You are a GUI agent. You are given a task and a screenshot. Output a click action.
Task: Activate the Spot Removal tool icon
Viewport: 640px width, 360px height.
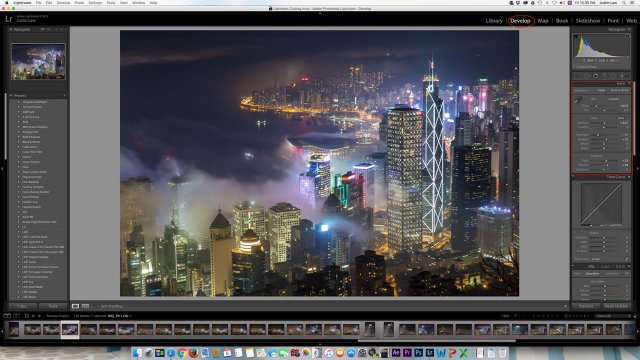[x=596, y=76]
